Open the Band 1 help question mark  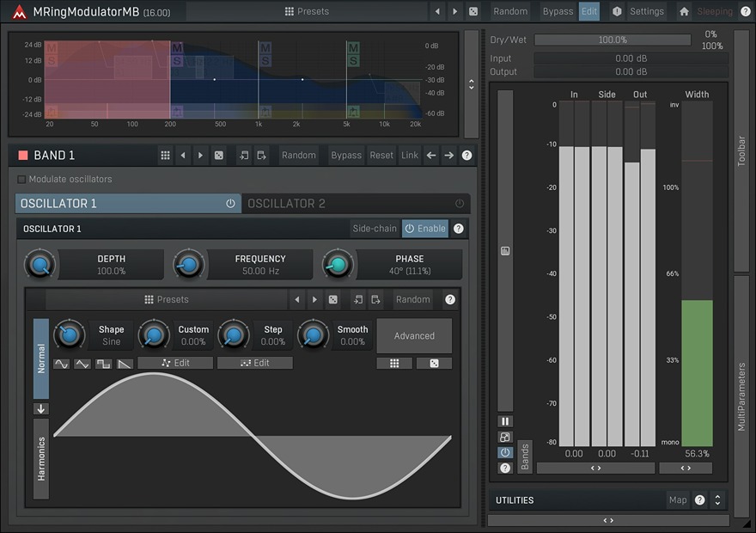[466, 156]
